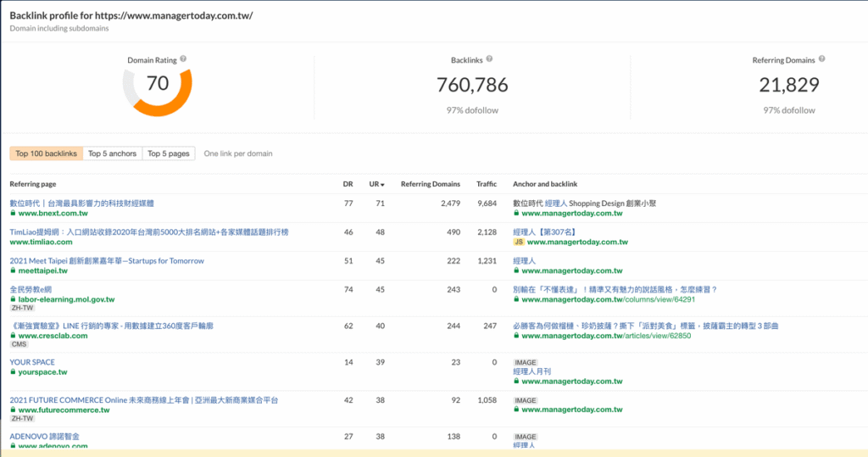Viewport: 868px width, 457px height.
Task: Switch to the Top 5 pages tab
Action: pyautogui.click(x=169, y=153)
